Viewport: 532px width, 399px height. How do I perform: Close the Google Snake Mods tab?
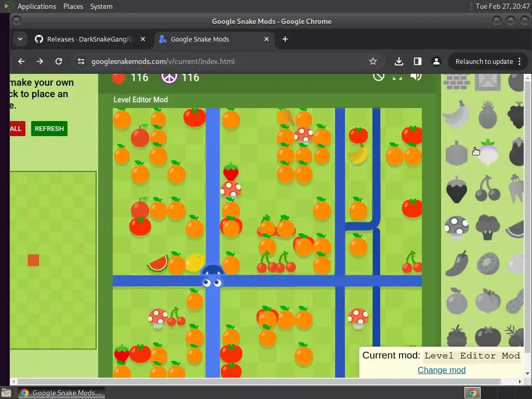point(267,39)
